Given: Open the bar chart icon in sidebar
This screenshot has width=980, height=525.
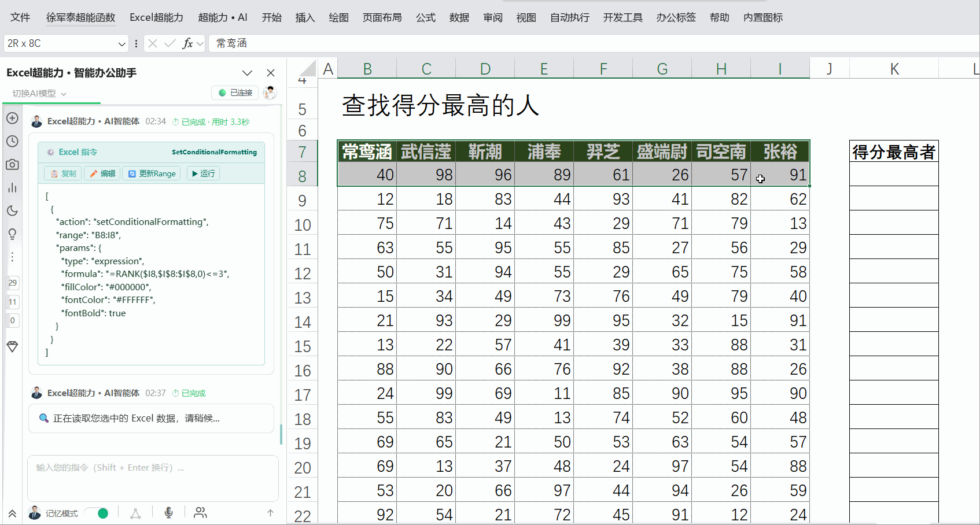Looking at the screenshot, I should [12, 187].
